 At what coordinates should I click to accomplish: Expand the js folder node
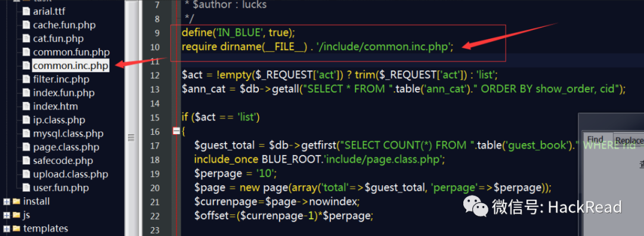pos(6,215)
